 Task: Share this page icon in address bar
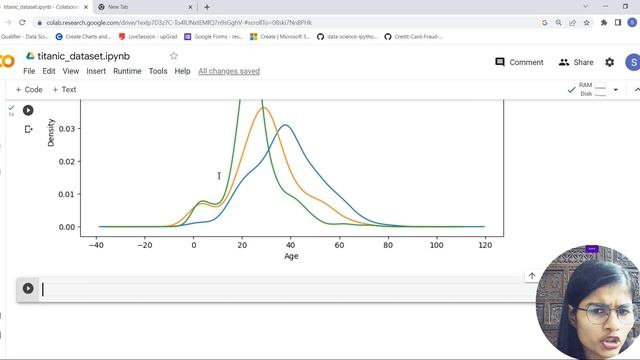tap(572, 23)
